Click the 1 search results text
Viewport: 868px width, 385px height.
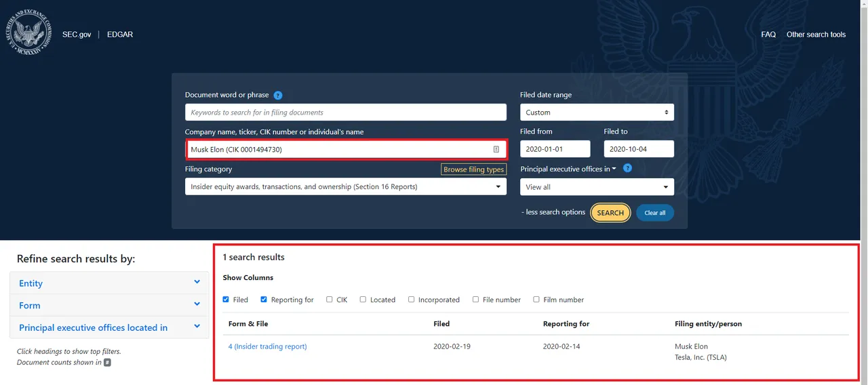tap(254, 258)
